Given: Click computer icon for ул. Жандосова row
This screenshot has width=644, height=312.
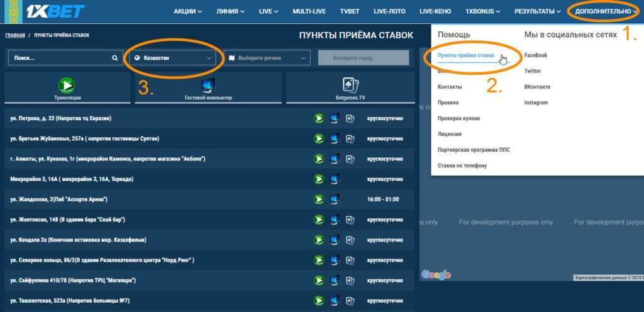Looking at the screenshot, I should pos(335,199).
